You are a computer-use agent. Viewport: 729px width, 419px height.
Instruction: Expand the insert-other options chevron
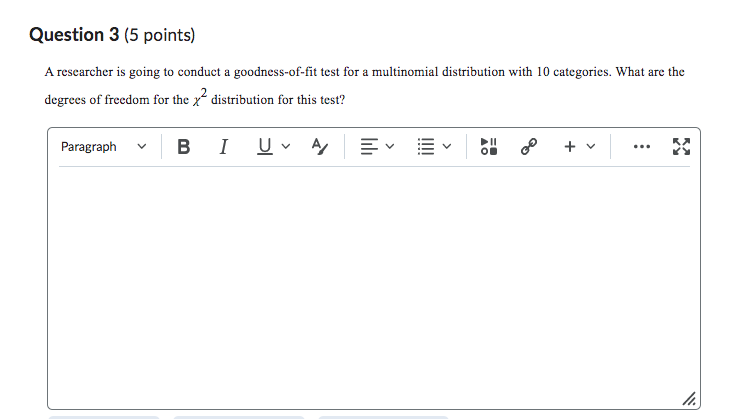pyautogui.click(x=591, y=146)
